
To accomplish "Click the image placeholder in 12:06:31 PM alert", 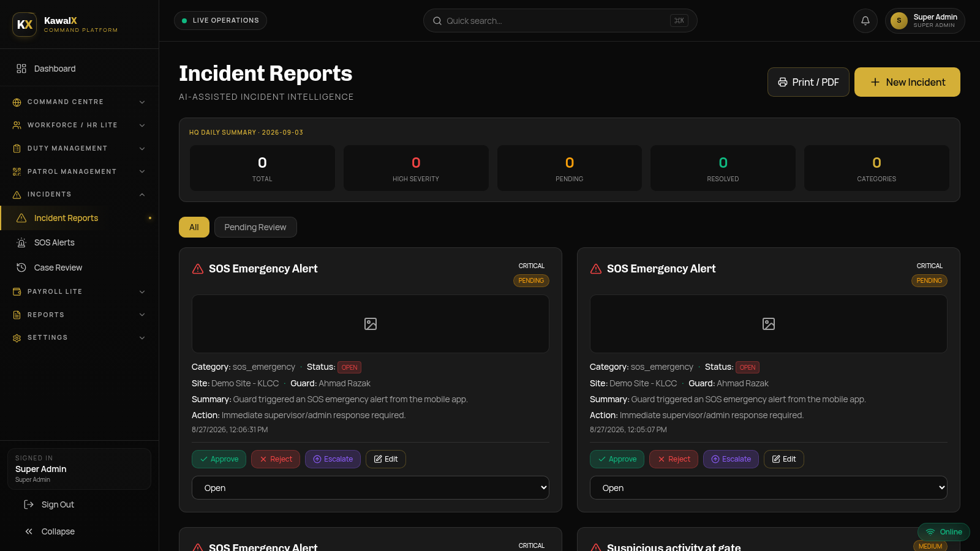I will (x=371, y=324).
